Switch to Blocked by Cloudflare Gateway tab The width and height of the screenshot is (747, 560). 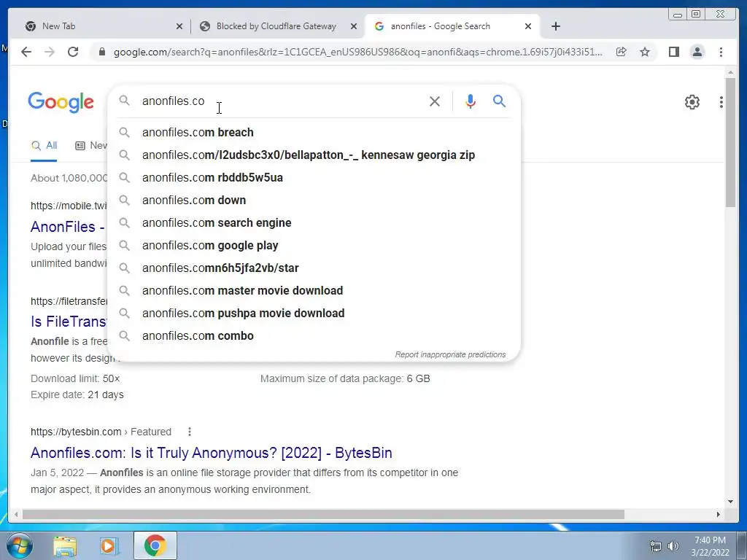(276, 26)
